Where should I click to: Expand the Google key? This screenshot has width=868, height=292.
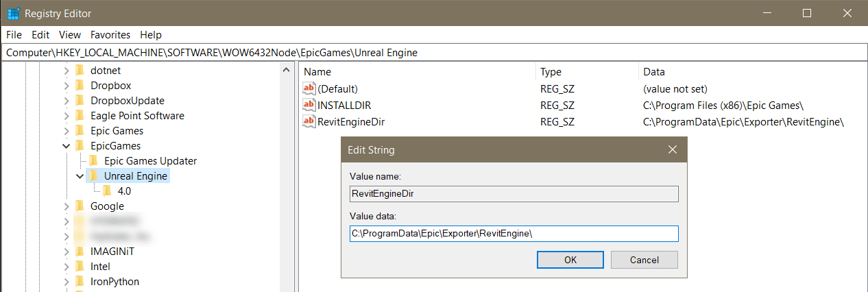[67, 206]
